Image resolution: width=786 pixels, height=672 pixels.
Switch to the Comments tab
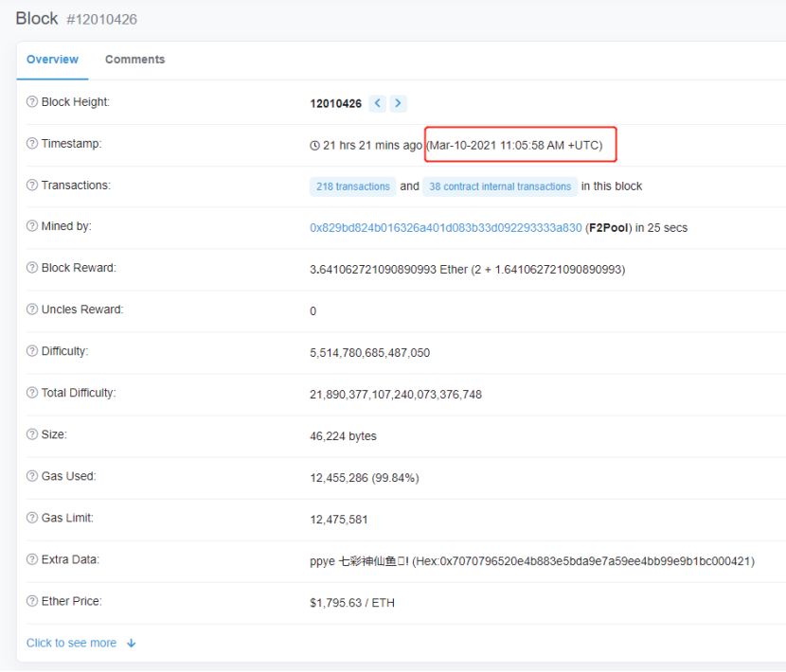coord(134,60)
